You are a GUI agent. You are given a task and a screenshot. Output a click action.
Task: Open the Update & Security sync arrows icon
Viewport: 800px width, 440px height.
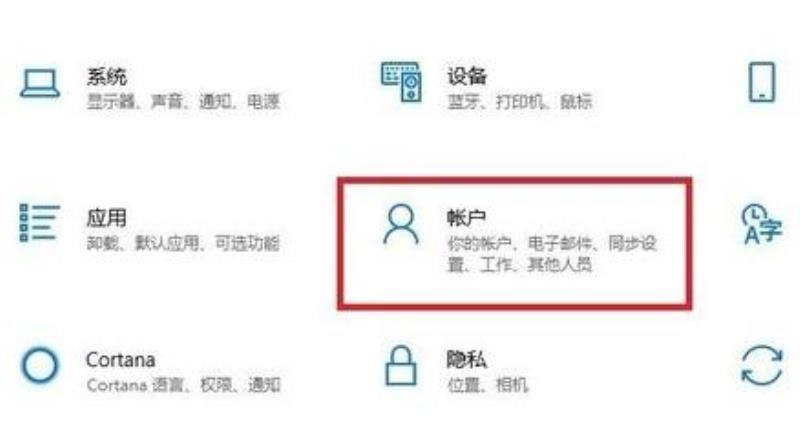coord(762,365)
